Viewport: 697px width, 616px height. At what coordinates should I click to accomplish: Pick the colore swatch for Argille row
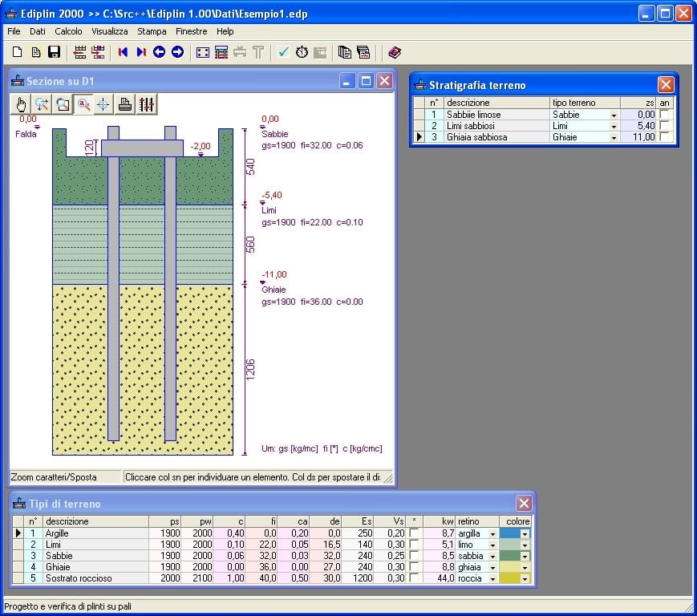(x=510, y=533)
